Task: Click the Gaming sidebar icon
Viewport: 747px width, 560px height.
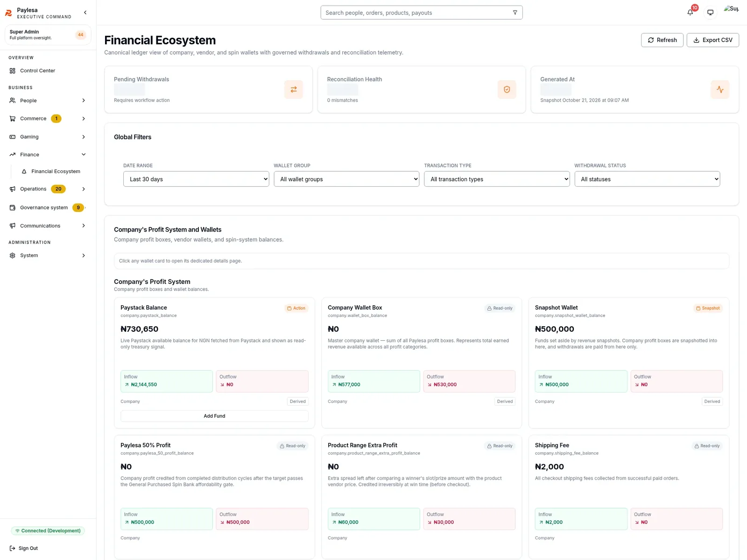Action: (x=13, y=137)
